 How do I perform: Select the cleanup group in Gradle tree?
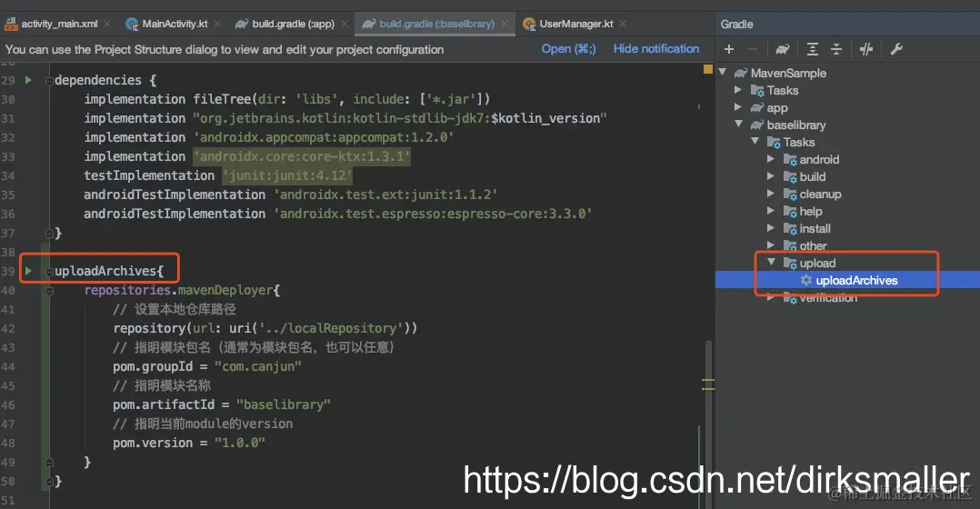click(820, 195)
